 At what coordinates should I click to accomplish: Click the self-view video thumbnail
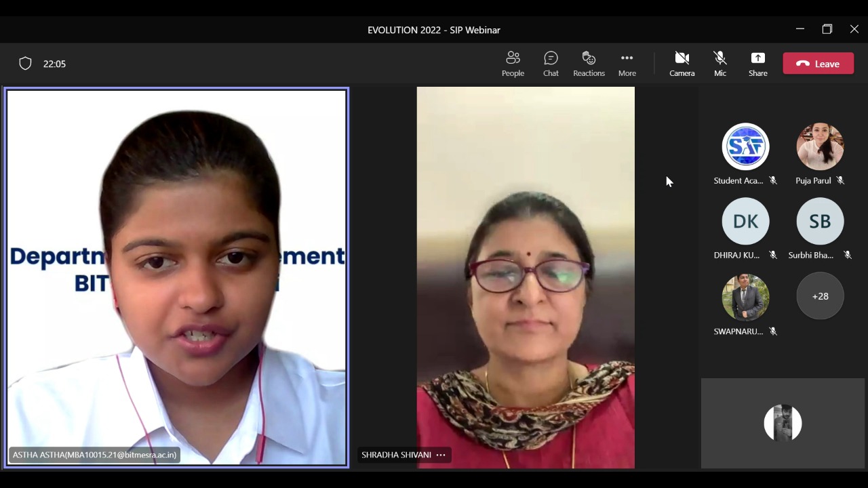783,423
